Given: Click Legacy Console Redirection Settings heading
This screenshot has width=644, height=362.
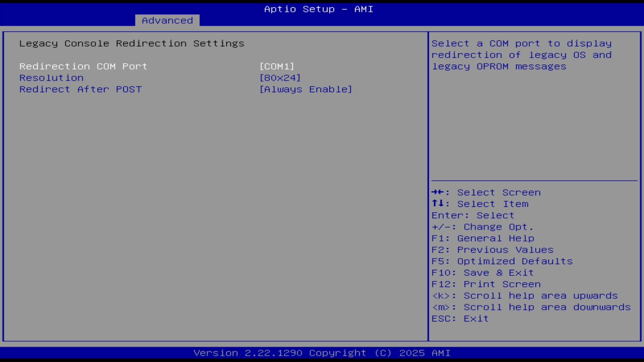Looking at the screenshot, I should 131,43.
